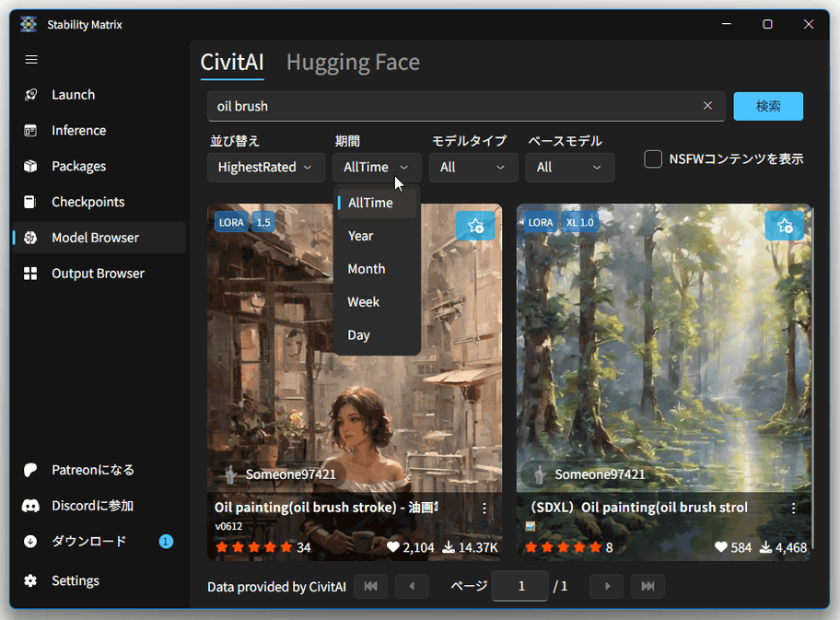
Task: Open the Patreon link in the sidebar
Action: pos(99,470)
